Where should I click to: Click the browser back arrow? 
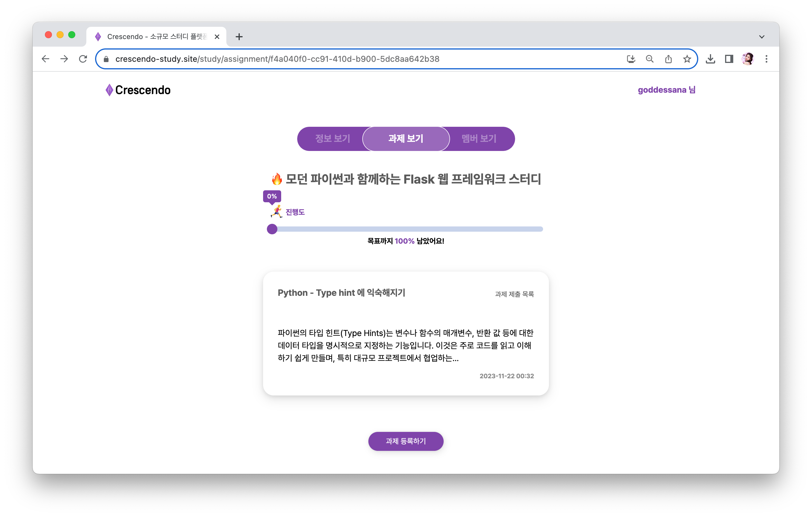coord(45,59)
